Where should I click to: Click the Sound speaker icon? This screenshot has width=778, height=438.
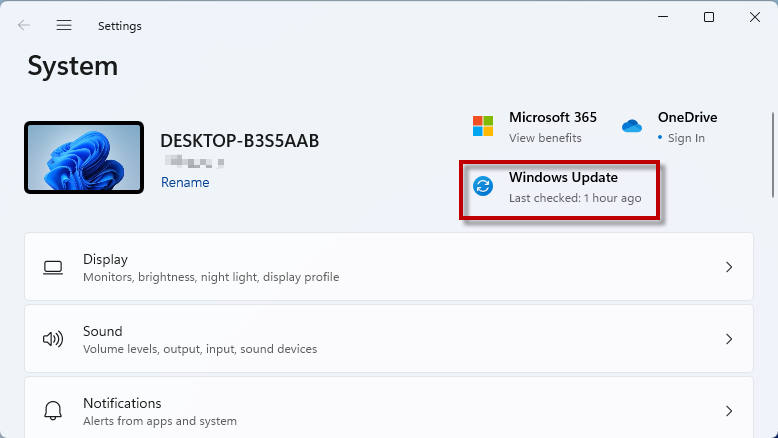click(x=53, y=339)
